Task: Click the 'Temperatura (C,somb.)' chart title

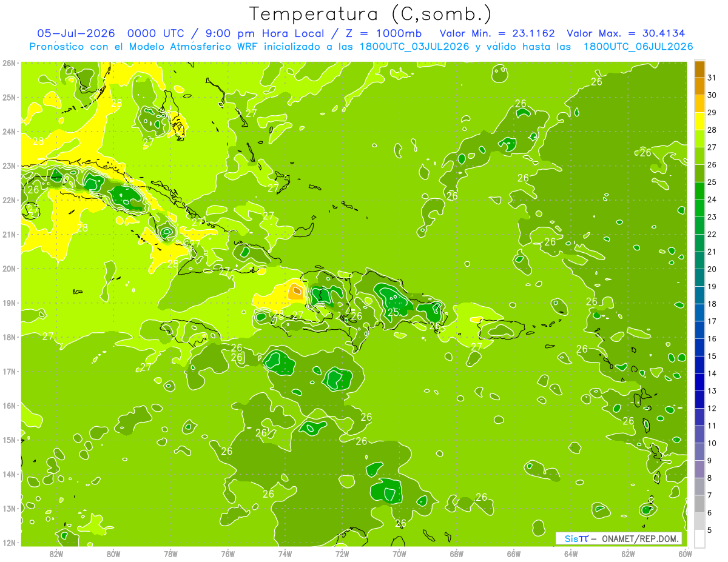Action: click(x=371, y=14)
